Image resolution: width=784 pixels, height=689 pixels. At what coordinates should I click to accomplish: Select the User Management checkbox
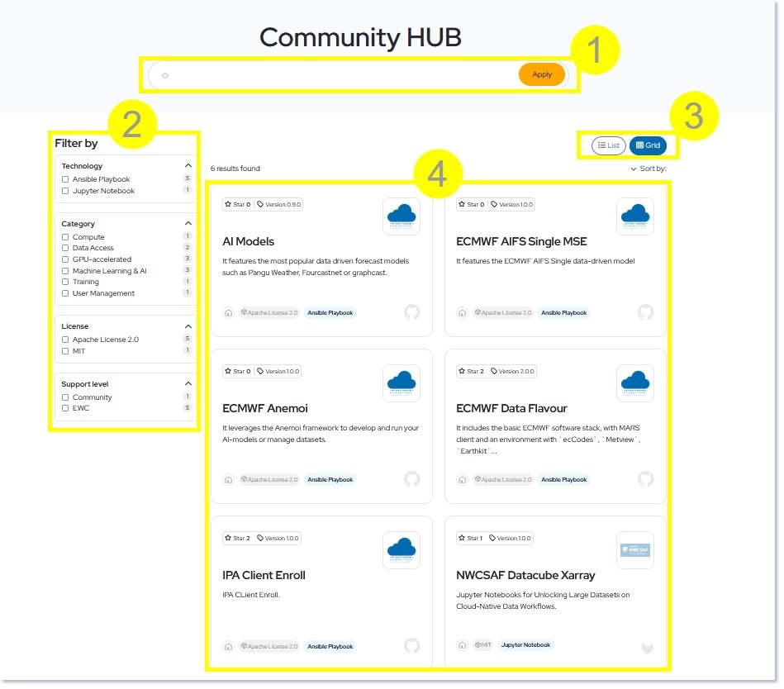pyautogui.click(x=65, y=294)
